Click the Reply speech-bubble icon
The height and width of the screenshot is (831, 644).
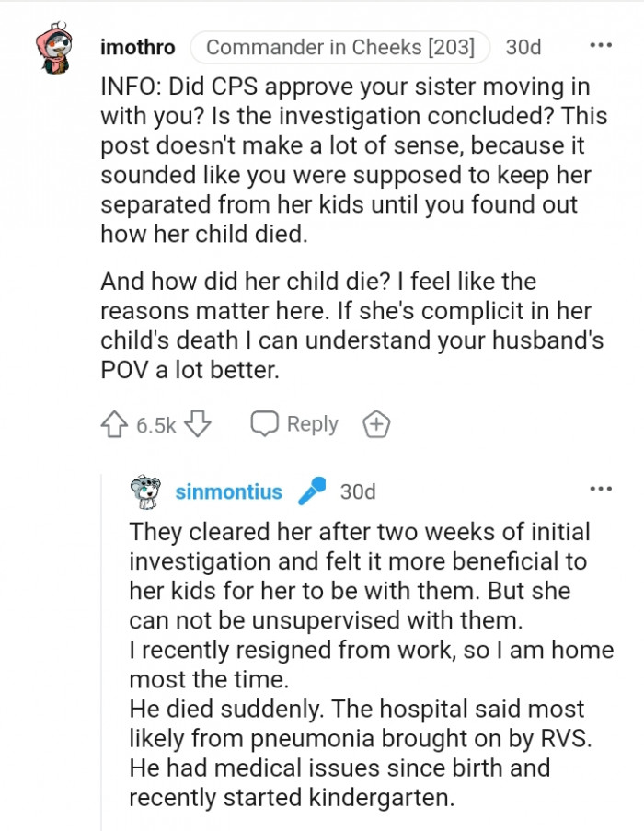(x=265, y=424)
